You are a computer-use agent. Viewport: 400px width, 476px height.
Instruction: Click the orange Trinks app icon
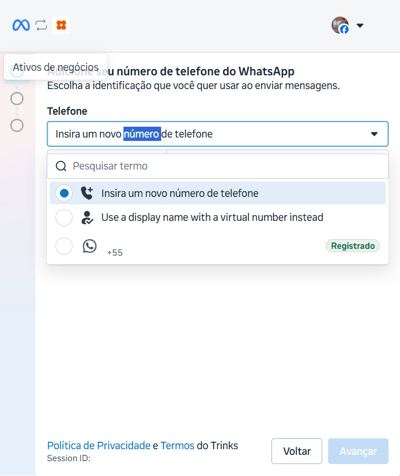(x=61, y=25)
